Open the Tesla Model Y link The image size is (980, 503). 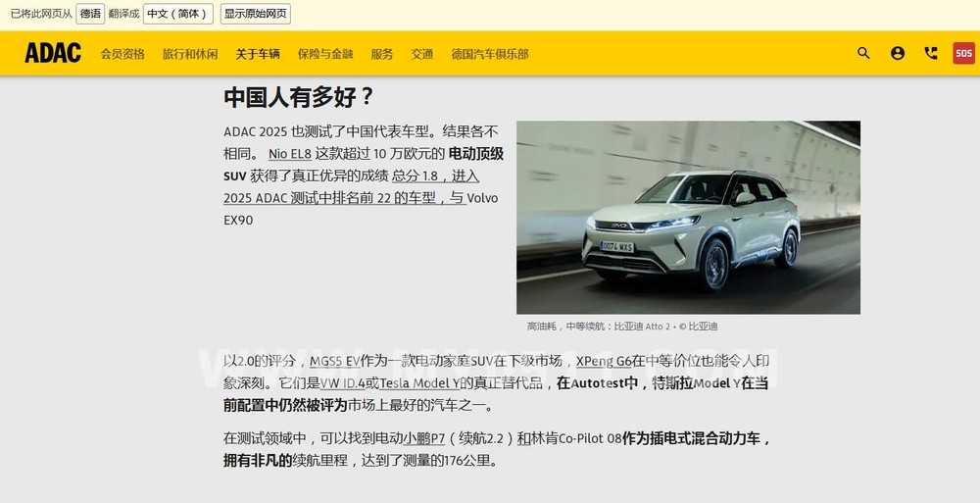[x=419, y=382]
